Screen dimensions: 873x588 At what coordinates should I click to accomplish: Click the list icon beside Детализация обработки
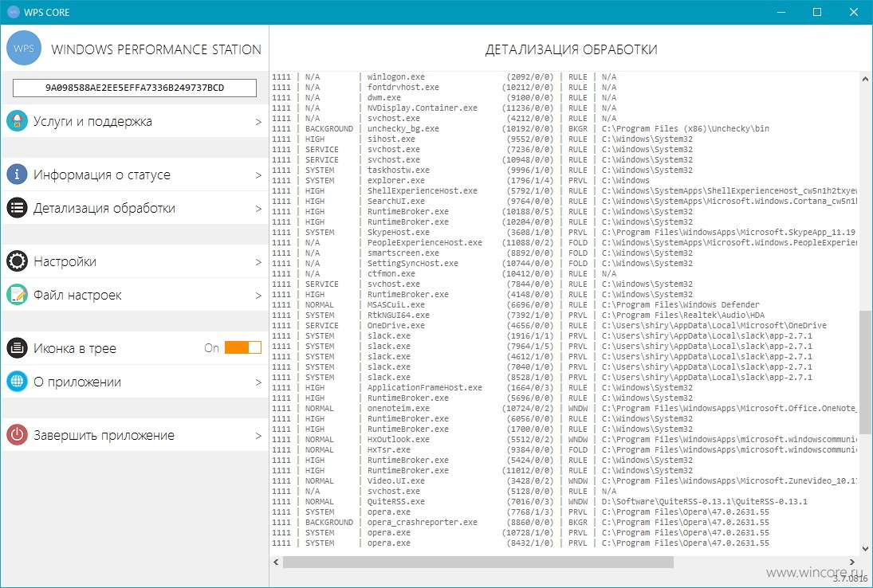[18, 208]
